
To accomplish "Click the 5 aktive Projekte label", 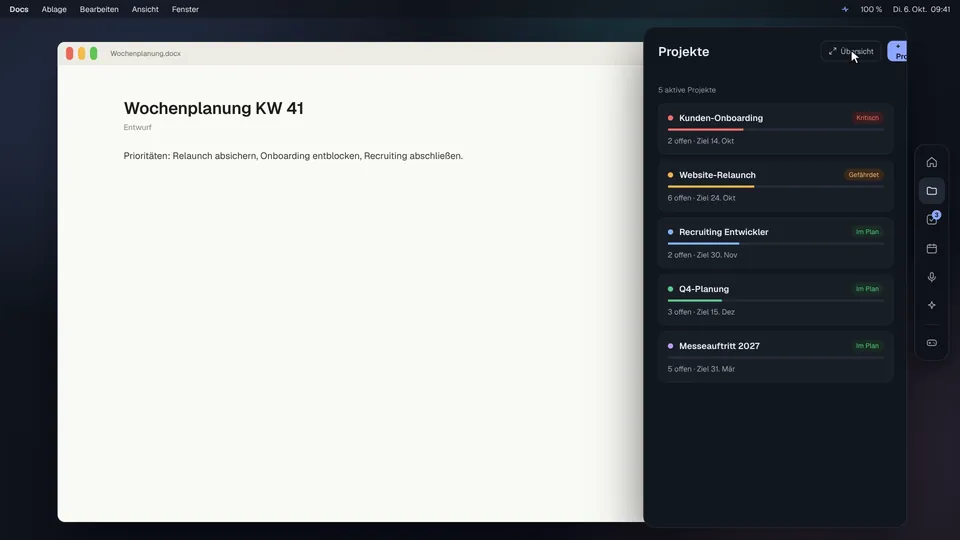I will [x=687, y=90].
